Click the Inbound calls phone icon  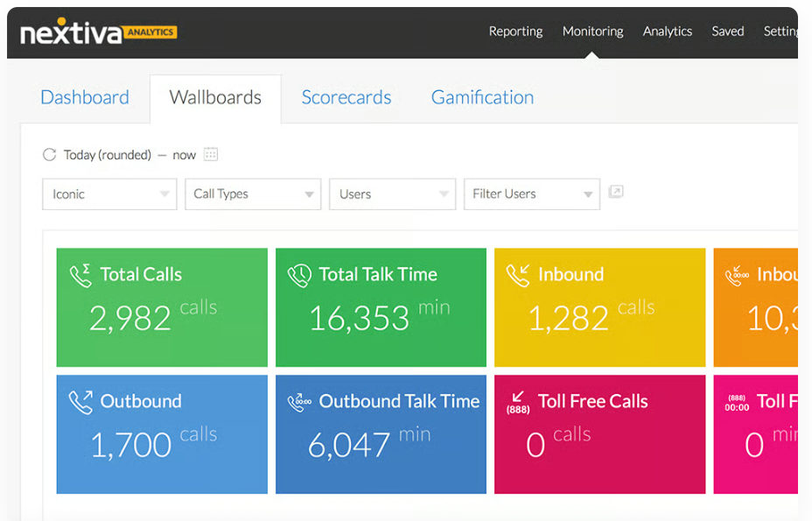[518, 275]
